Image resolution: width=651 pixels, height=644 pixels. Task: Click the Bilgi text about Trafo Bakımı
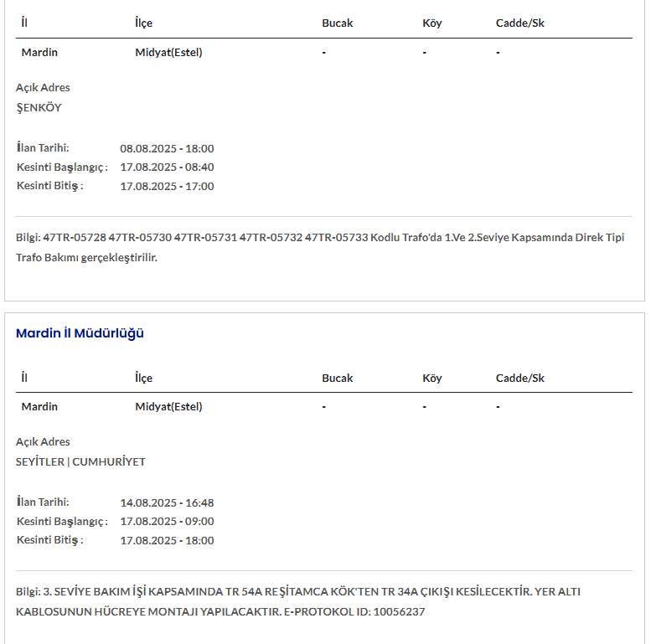(x=319, y=247)
